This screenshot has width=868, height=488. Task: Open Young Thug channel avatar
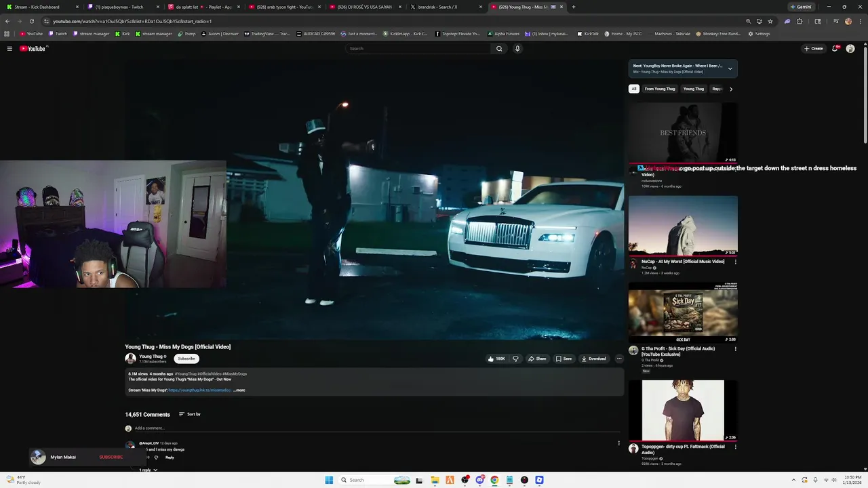point(130,359)
